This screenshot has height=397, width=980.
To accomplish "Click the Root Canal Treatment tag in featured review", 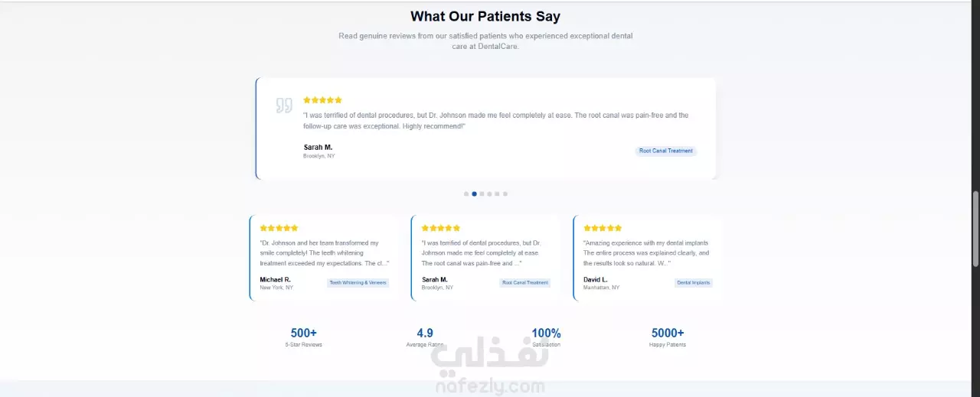I will pyautogui.click(x=666, y=151).
